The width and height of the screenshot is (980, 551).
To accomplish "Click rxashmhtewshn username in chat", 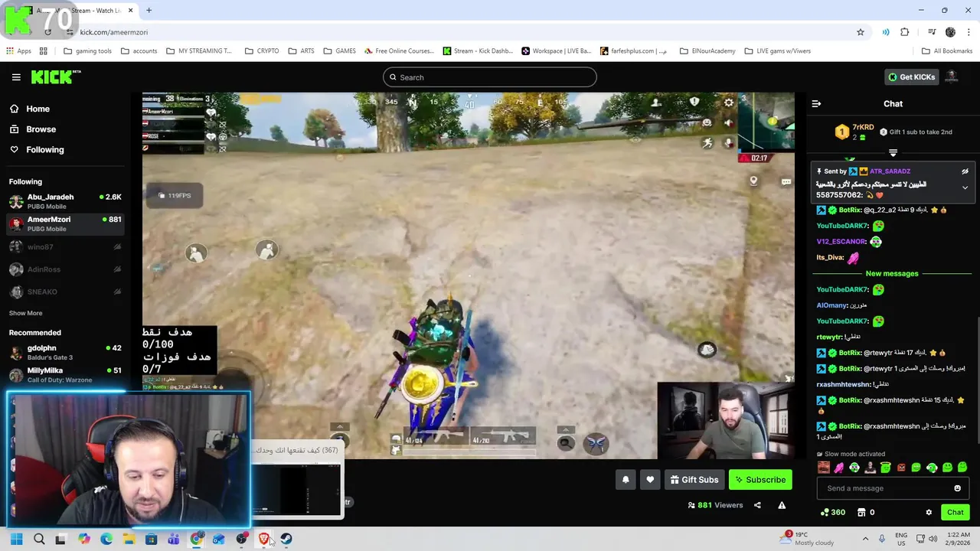I will (843, 385).
